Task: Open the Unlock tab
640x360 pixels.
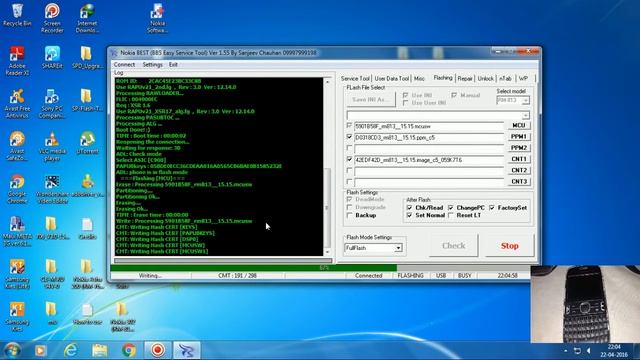Action: click(485, 78)
